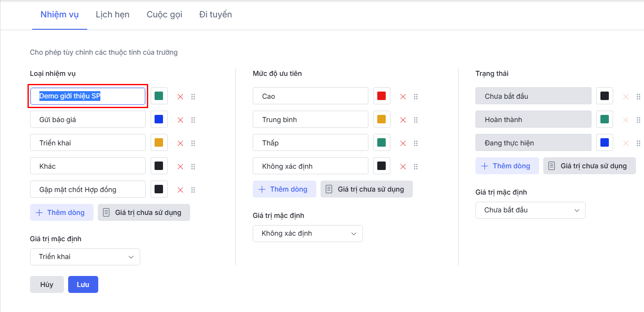Click drag handle for 'Trung bình' row
The height and width of the screenshot is (312, 644).
click(416, 120)
